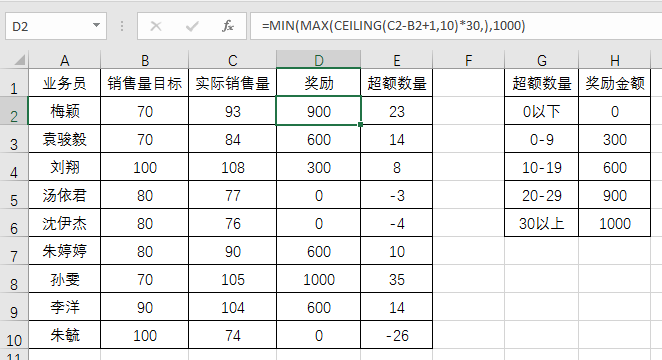Click the lookup cell 0-9
This screenshot has height=360, width=662.
(542, 139)
